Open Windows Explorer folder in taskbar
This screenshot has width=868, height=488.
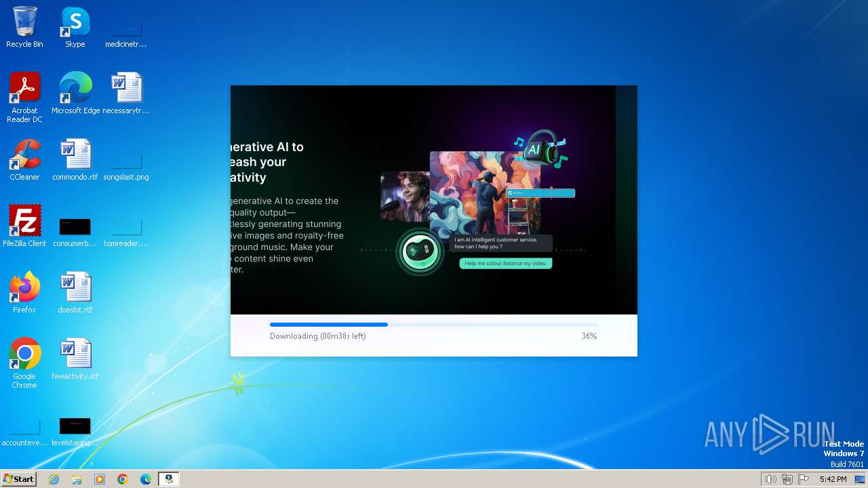(x=77, y=479)
